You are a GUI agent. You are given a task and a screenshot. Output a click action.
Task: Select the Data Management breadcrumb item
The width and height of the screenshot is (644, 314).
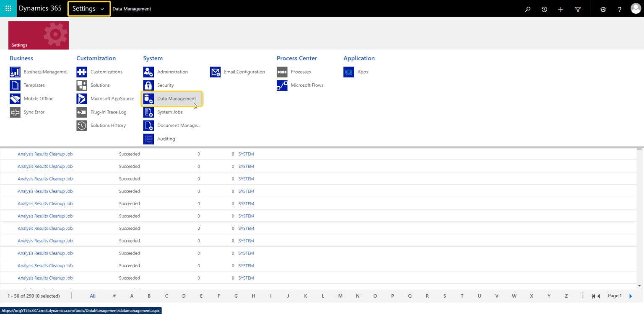132,8
